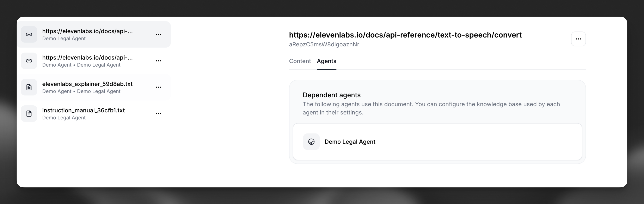The height and width of the screenshot is (204, 644).
Task: Open the options menu for instruction_manual_36cfb1.txt
Action: [x=159, y=113]
